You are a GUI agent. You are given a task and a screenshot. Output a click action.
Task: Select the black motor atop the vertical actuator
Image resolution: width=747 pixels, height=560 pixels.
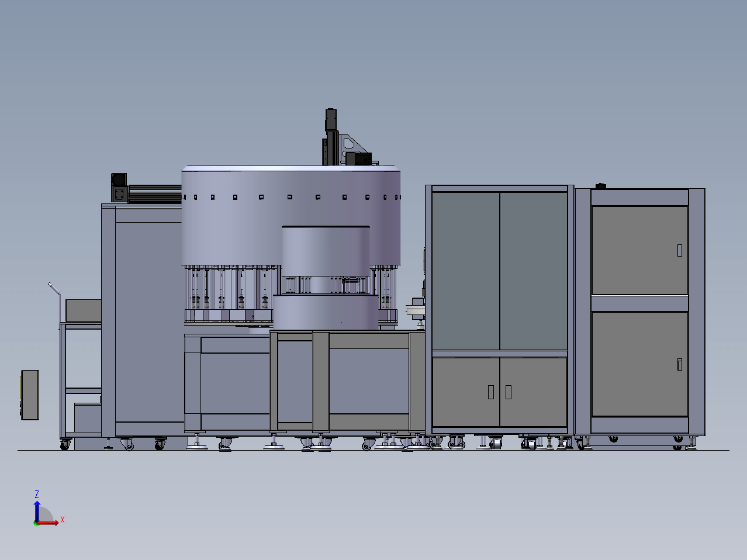coord(331,119)
